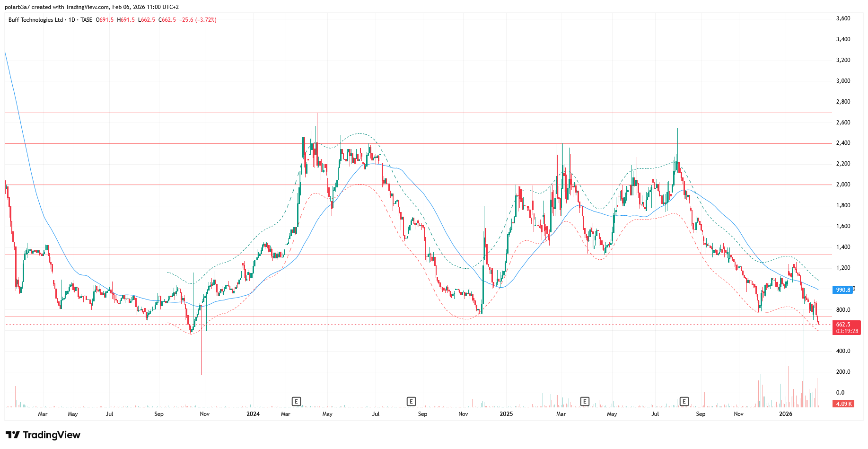
Task: Click the 400.0 price axis label
Action: 843,351
